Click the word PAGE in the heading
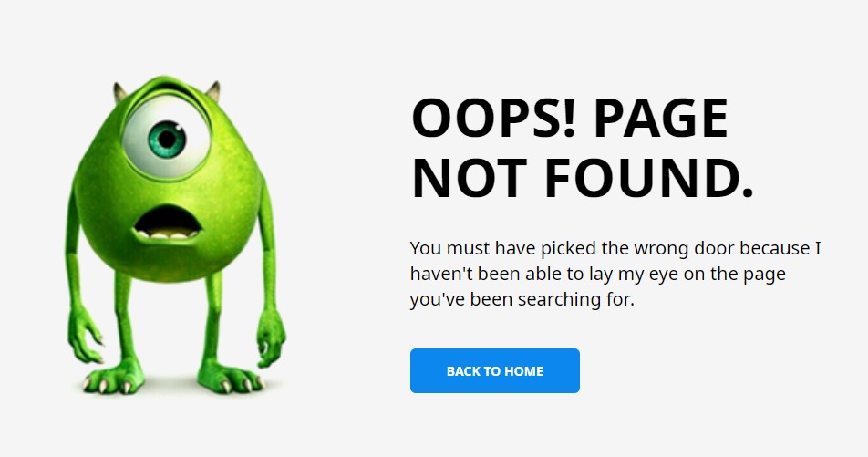This screenshot has height=457, width=868. pos(660,119)
